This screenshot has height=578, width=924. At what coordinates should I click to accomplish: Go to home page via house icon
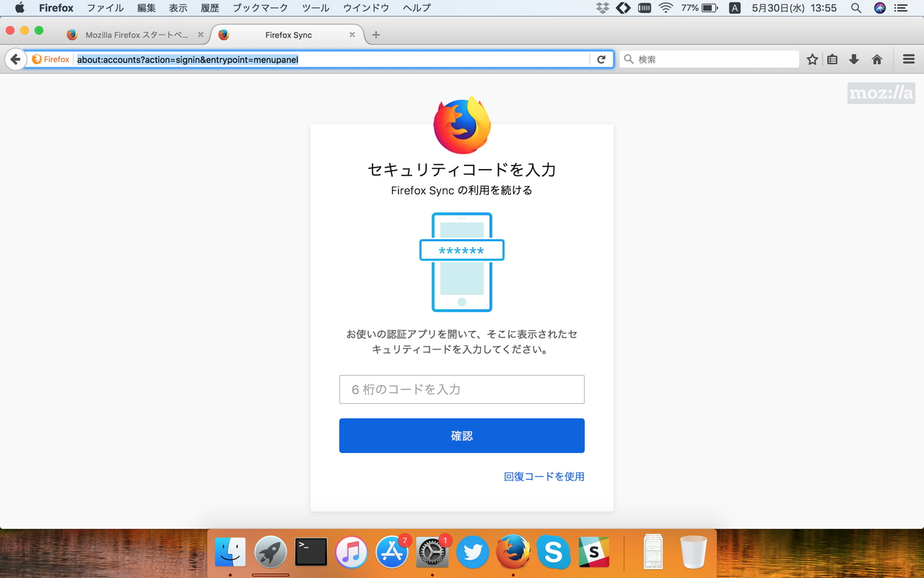[x=876, y=59]
